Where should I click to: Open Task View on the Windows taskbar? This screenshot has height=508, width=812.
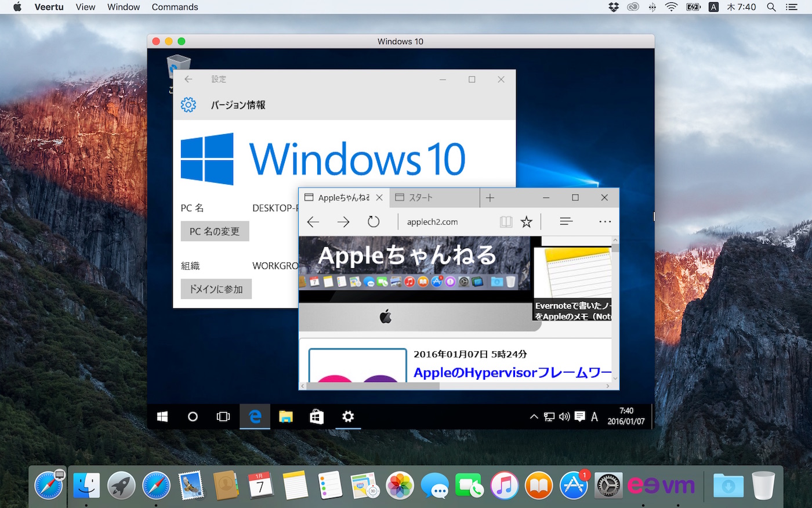coord(223,417)
